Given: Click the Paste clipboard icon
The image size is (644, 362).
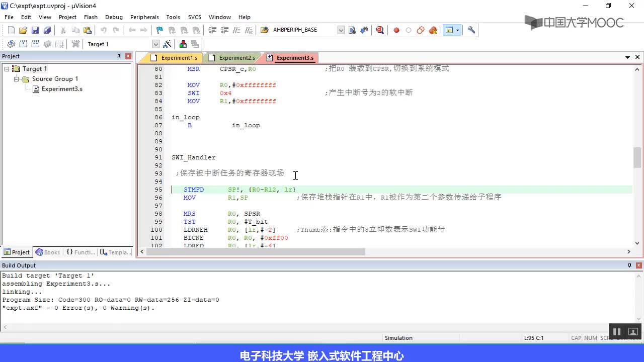Looking at the screenshot, I should (87, 30).
